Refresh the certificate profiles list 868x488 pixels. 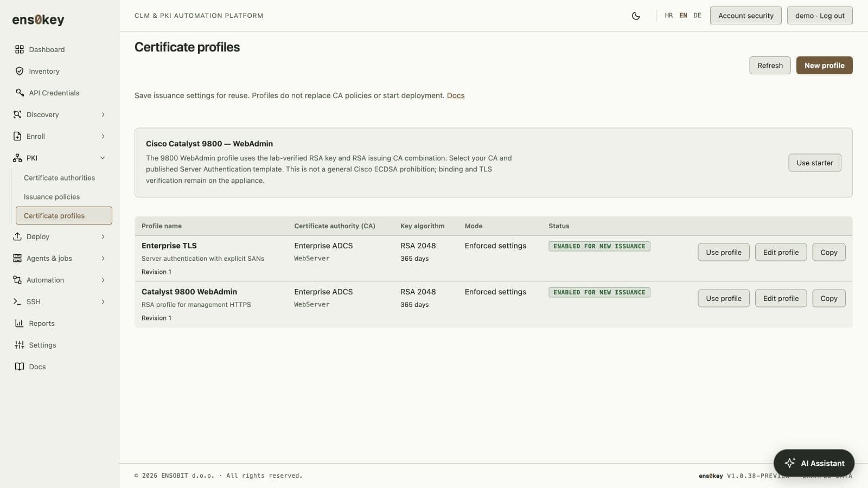(x=770, y=66)
